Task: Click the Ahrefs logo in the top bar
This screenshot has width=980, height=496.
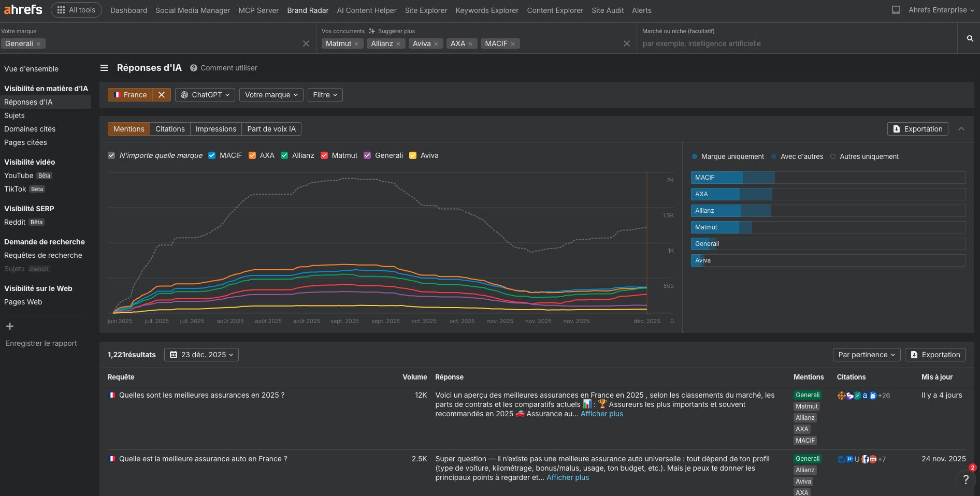Action: coord(22,9)
